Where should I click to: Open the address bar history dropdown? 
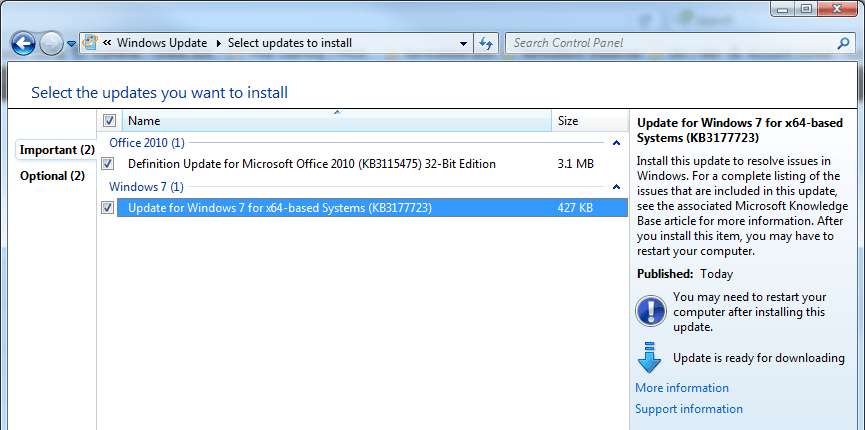click(x=463, y=43)
